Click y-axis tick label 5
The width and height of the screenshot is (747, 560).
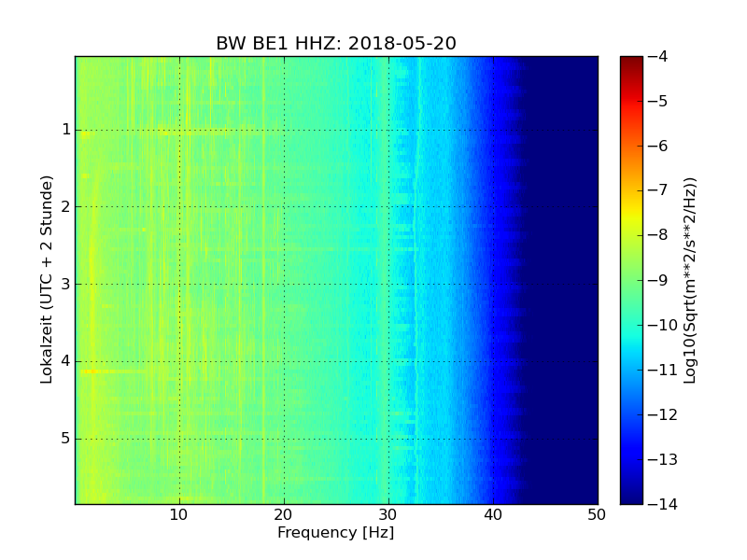tap(66, 438)
